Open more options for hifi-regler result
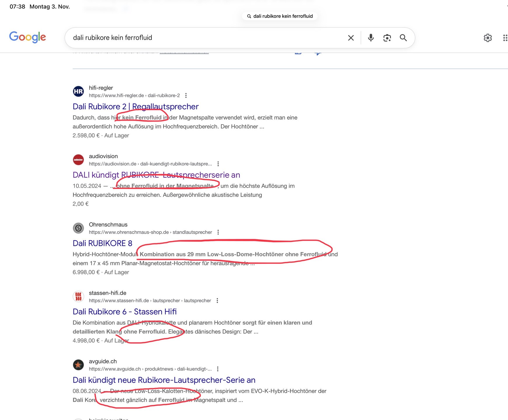Screen dimensions: 508x420 [x=186, y=95]
